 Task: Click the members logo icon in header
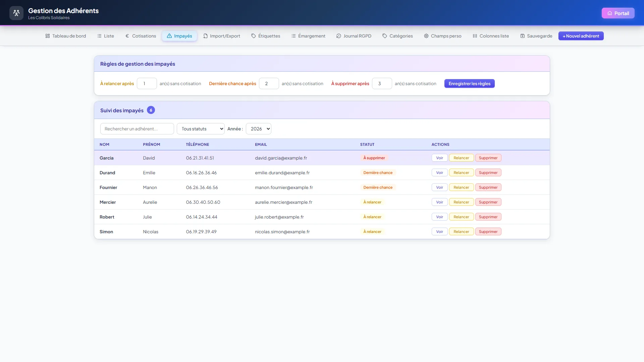pos(16,13)
